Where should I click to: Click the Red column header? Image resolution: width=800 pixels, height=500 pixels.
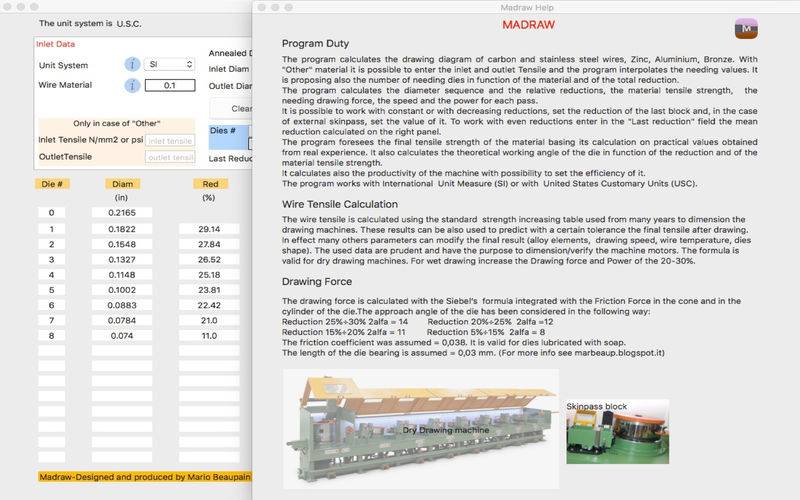tap(210, 184)
